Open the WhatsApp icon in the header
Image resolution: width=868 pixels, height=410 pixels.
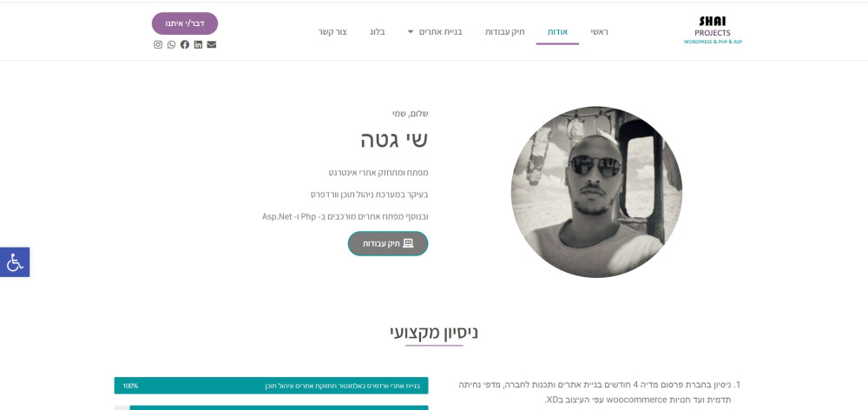(x=171, y=45)
